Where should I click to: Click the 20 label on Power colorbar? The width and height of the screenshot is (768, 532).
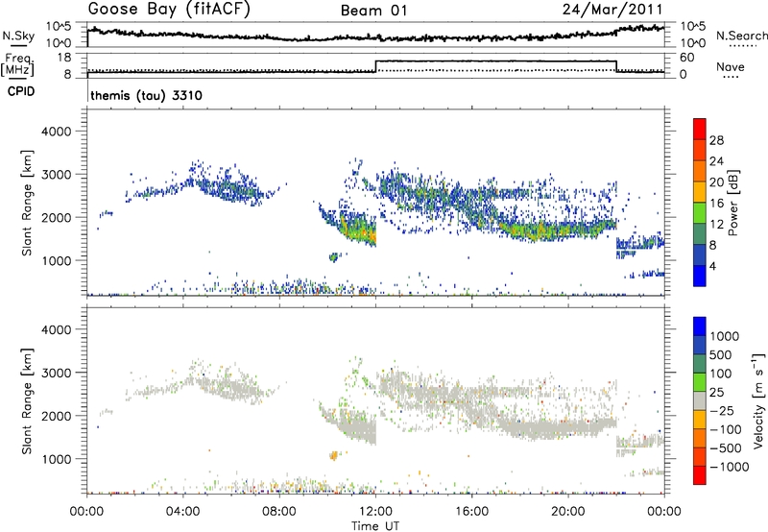click(716, 182)
